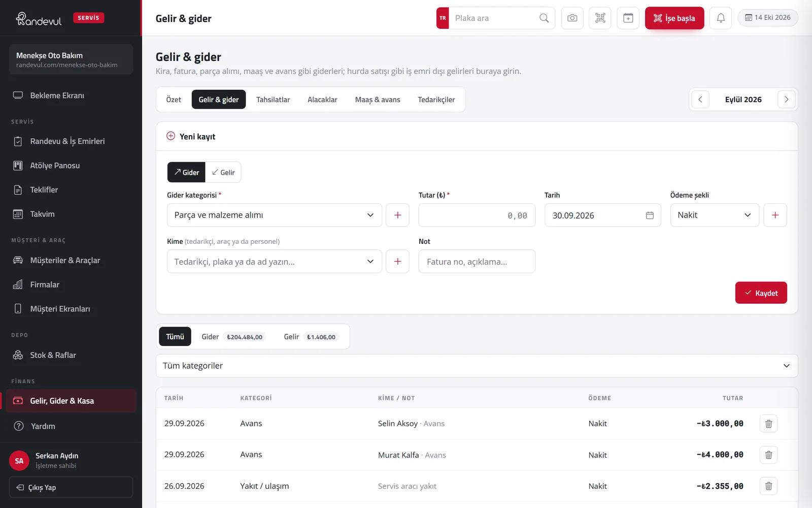
Task: Go to next month arrow
Action: (786, 100)
